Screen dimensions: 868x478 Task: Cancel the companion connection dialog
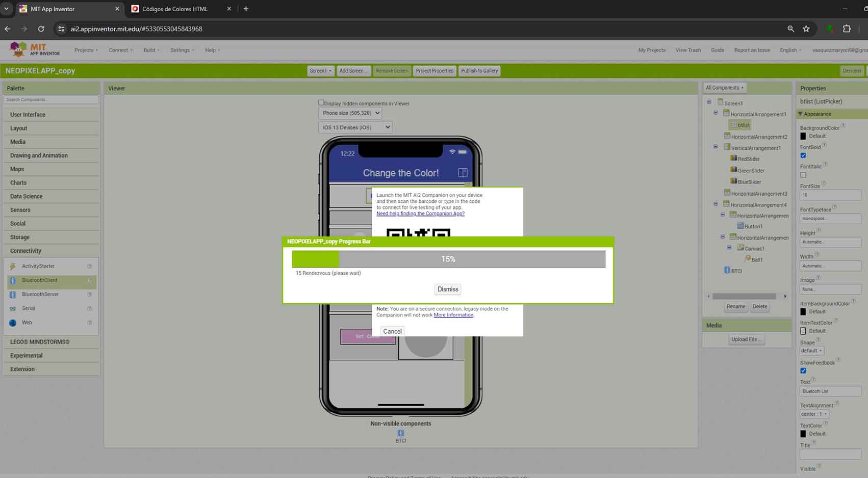tap(392, 331)
